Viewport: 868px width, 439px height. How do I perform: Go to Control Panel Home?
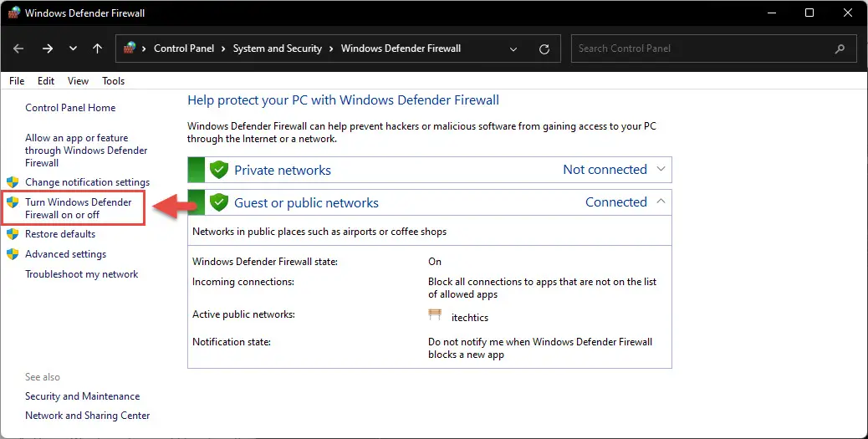click(70, 108)
